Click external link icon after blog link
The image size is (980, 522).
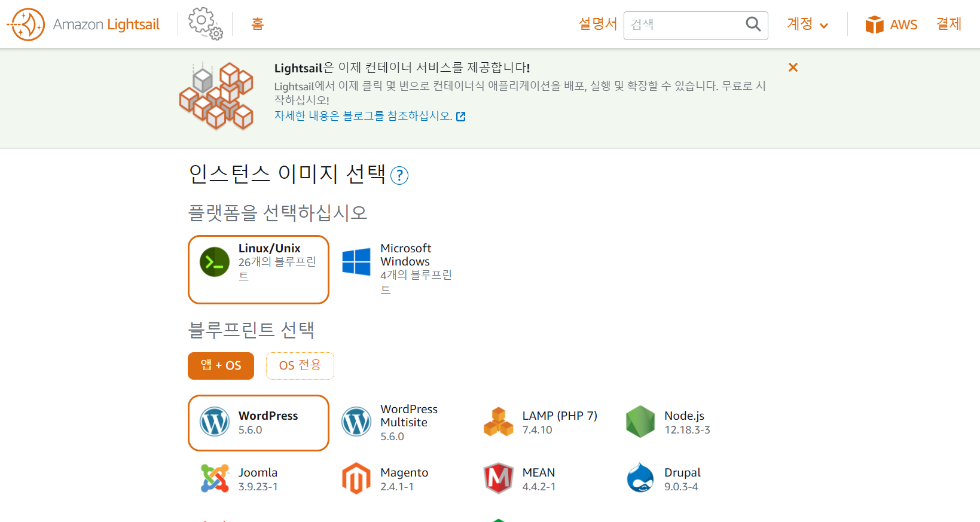(460, 117)
